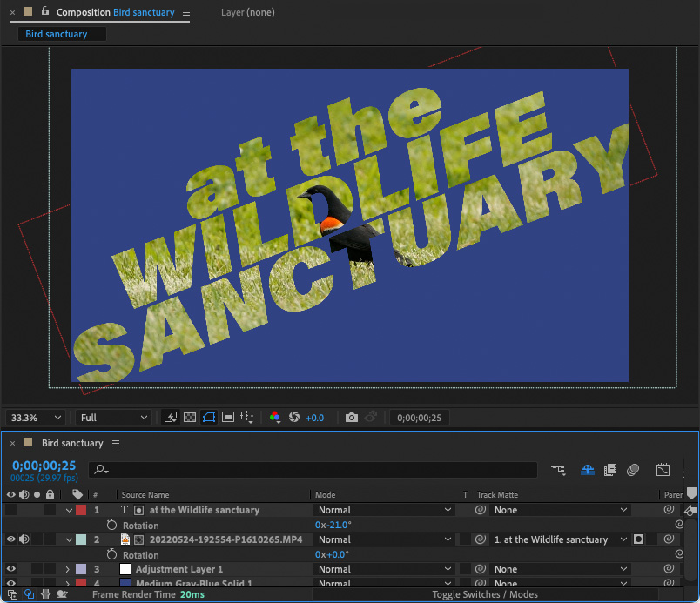Click the blue +0.0 exposure value
Viewport: 700px width, 603px height.
pyautogui.click(x=314, y=418)
